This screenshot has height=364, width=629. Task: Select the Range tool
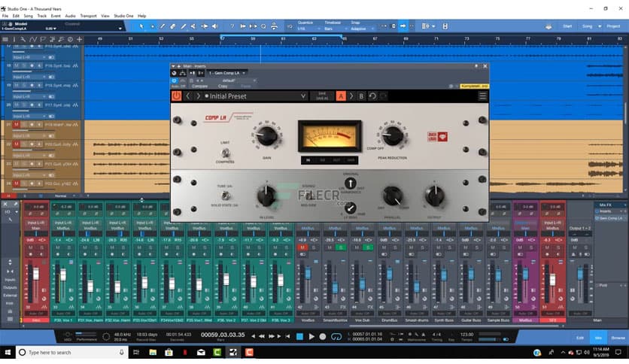tap(153, 26)
